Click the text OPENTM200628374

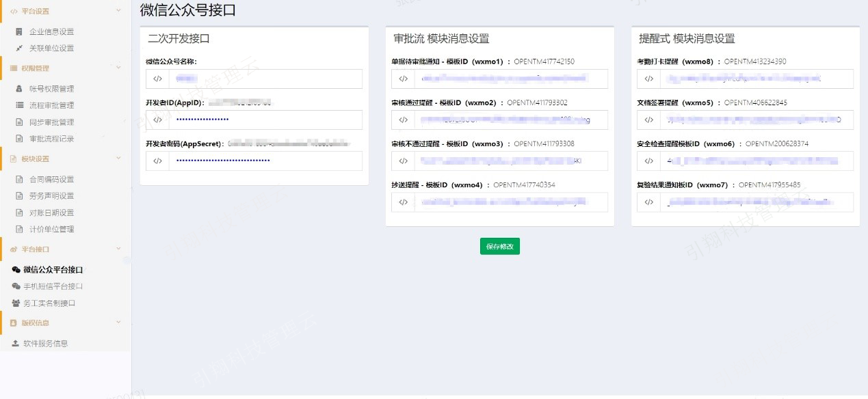(x=777, y=143)
